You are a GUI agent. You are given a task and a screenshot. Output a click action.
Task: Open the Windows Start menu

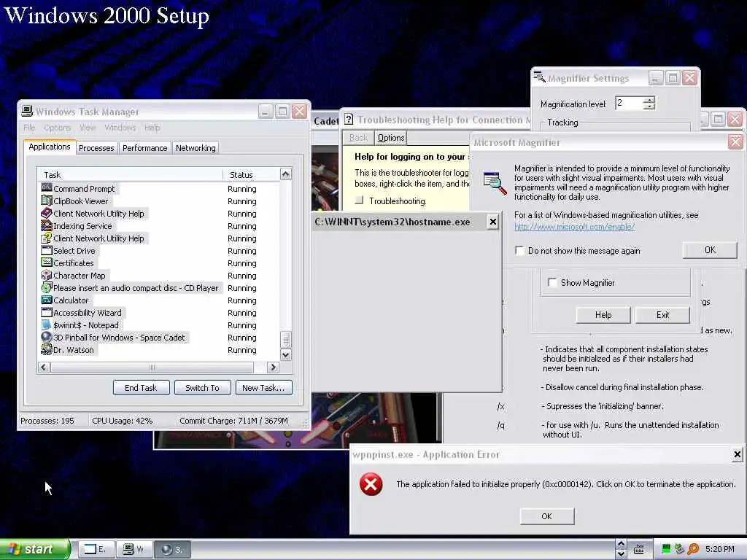pyautogui.click(x=35, y=549)
